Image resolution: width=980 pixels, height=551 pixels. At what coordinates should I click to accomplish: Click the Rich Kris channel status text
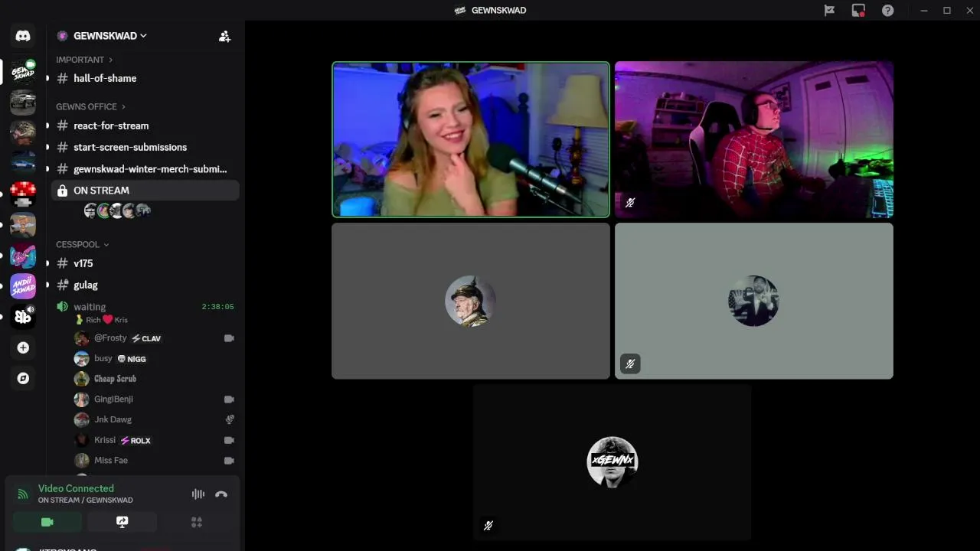(101, 320)
